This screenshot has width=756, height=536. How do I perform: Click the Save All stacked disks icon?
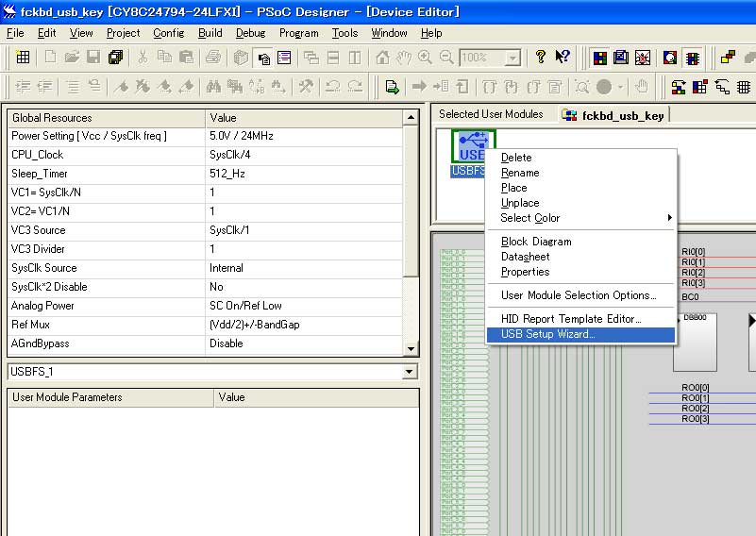(x=116, y=58)
